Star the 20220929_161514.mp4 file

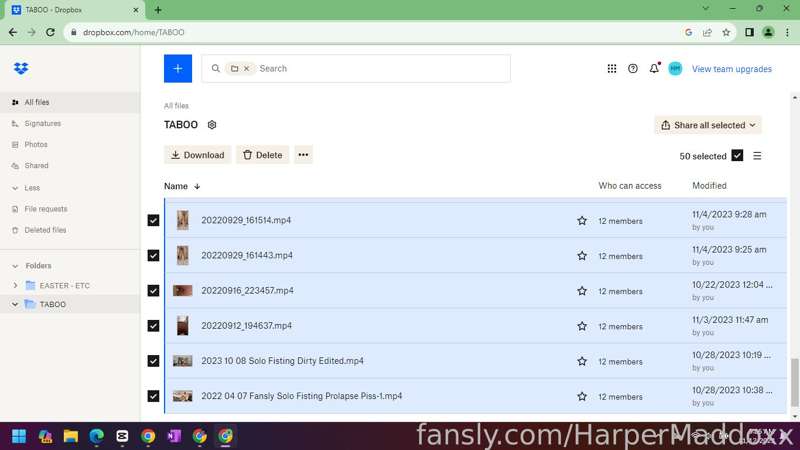582,220
